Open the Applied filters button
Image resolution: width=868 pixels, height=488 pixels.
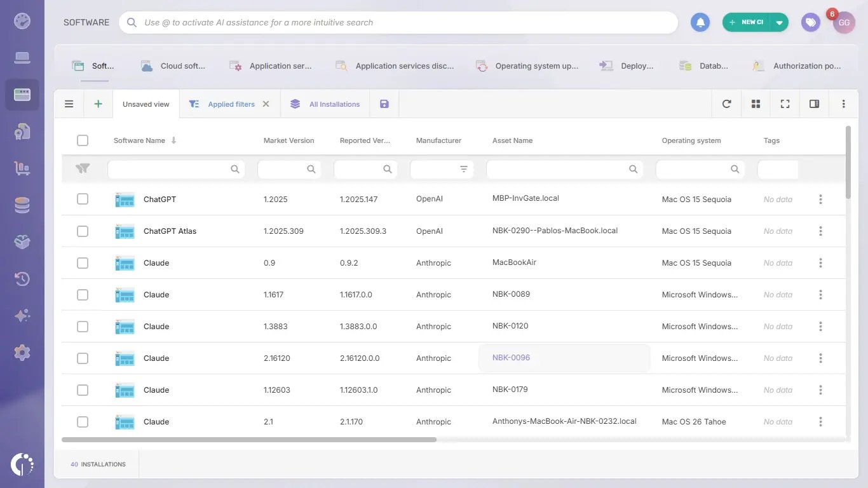223,104
